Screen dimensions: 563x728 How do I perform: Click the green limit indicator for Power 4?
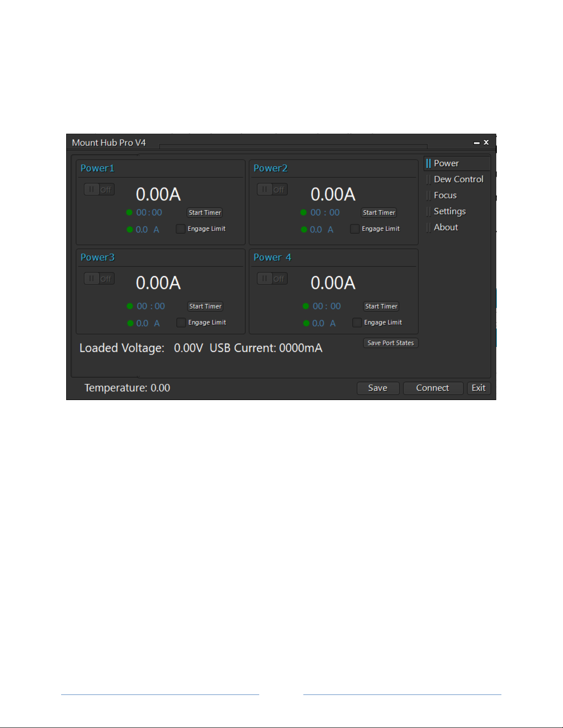307,323
